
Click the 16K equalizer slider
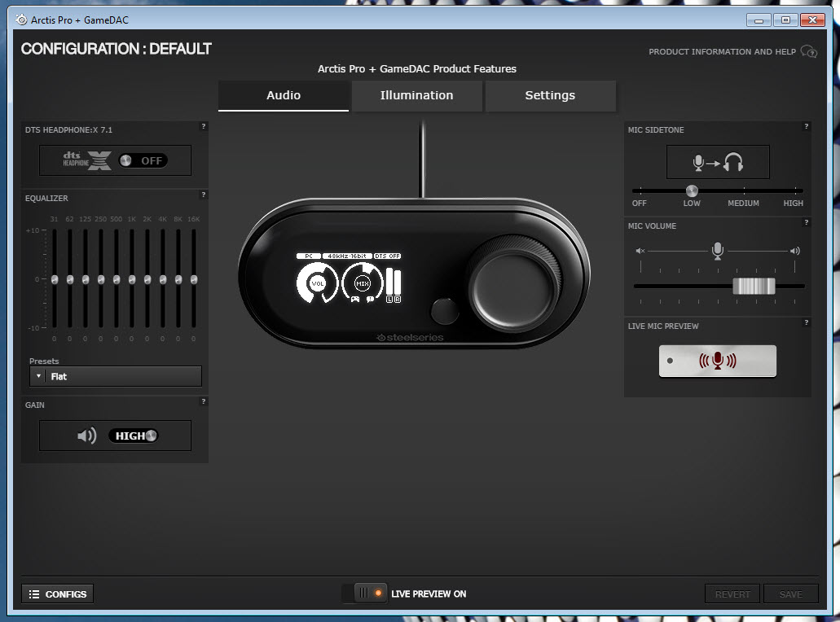tap(194, 279)
